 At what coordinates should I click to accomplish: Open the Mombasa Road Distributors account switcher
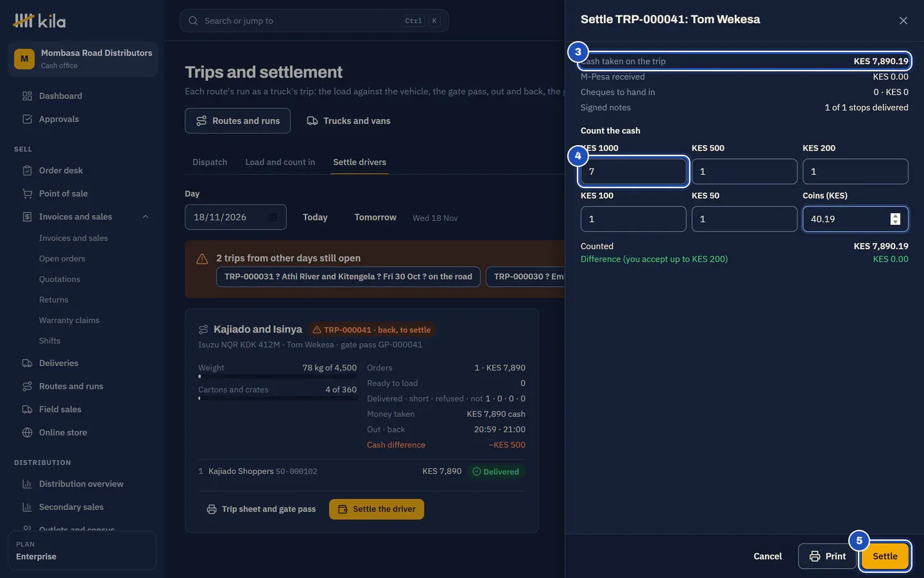click(x=83, y=59)
